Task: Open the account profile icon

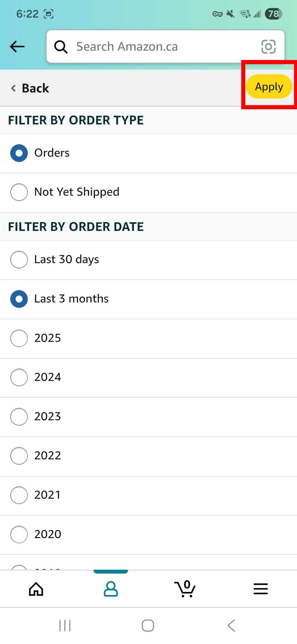Action: 110,589
